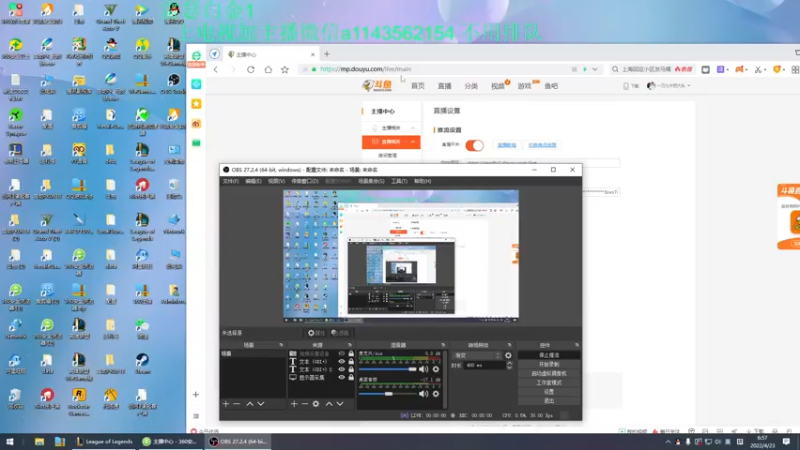The image size is (800, 450).
Task: Open the user account dropdown on Douyu
Action: tap(669, 86)
